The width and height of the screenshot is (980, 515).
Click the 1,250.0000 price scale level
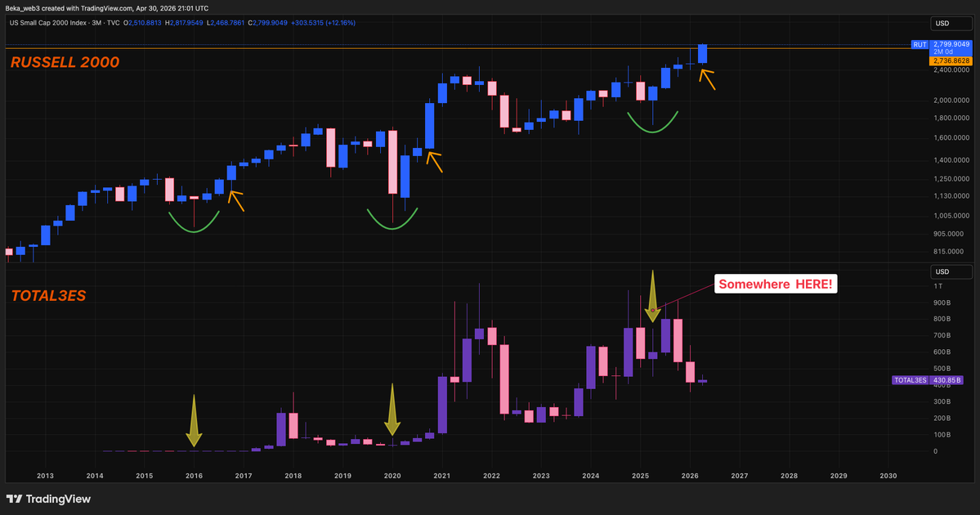pos(951,179)
